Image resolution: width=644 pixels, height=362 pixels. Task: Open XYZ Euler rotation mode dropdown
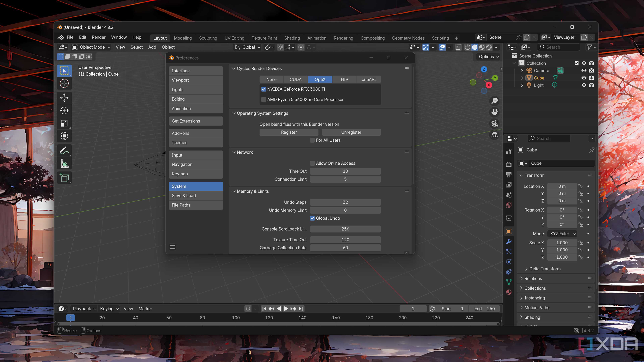562,234
